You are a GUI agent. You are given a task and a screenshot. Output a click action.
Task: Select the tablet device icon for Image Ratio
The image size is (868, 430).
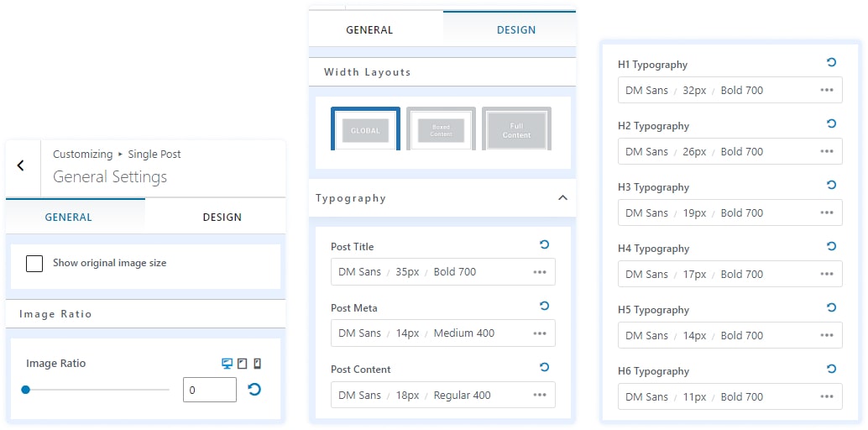click(x=243, y=364)
